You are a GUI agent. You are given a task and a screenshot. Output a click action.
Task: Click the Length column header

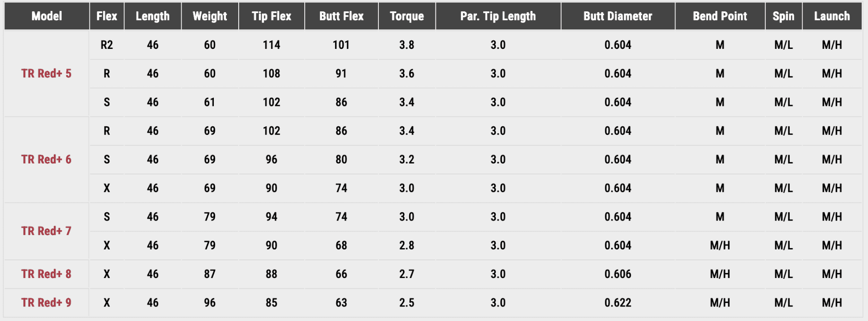[x=153, y=16]
